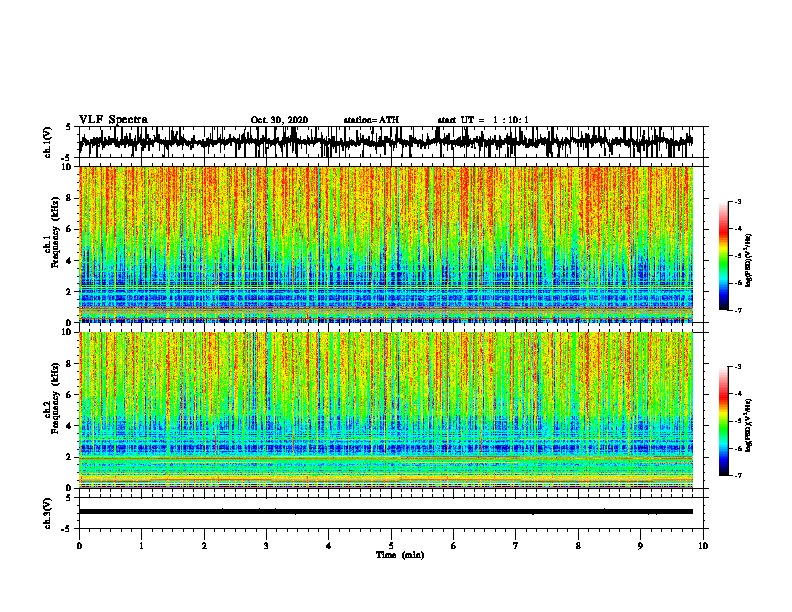Click the "4" kHz tick of ch.1 spectrogram
Screen dimensions: 792x612
(x=70, y=261)
